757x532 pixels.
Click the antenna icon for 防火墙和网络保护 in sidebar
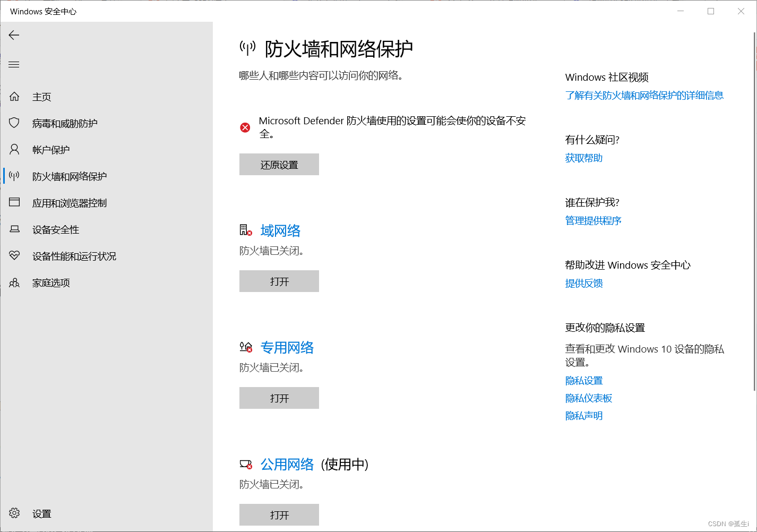click(14, 176)
